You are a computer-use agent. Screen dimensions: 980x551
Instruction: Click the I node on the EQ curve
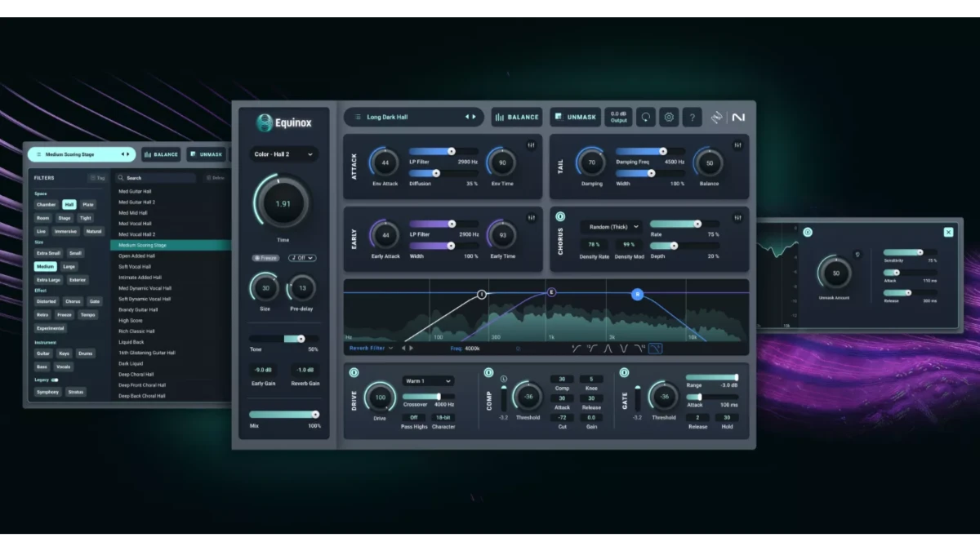pyautogui.click(x=482, y=294)
